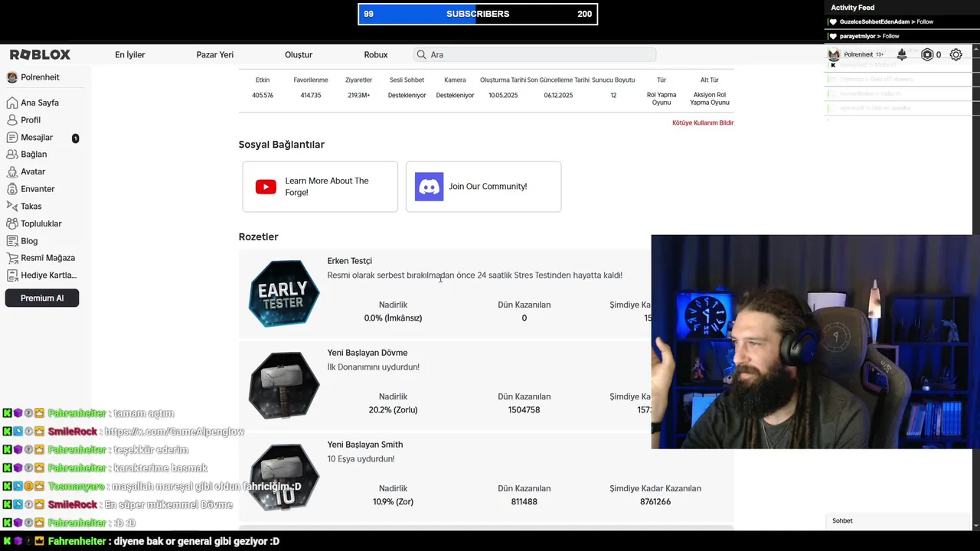Image resolution: width=980 pixels, height=551 pixels.
Task: Open the Ana Sayfa home icon
Action: pyautogui.click(x=12, y=103)
